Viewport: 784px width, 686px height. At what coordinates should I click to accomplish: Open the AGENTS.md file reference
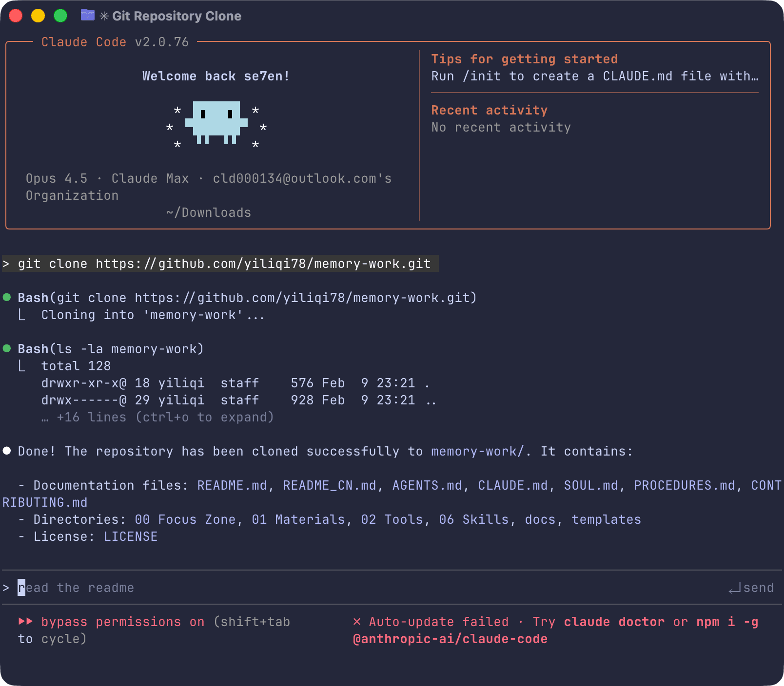(427, 486)
